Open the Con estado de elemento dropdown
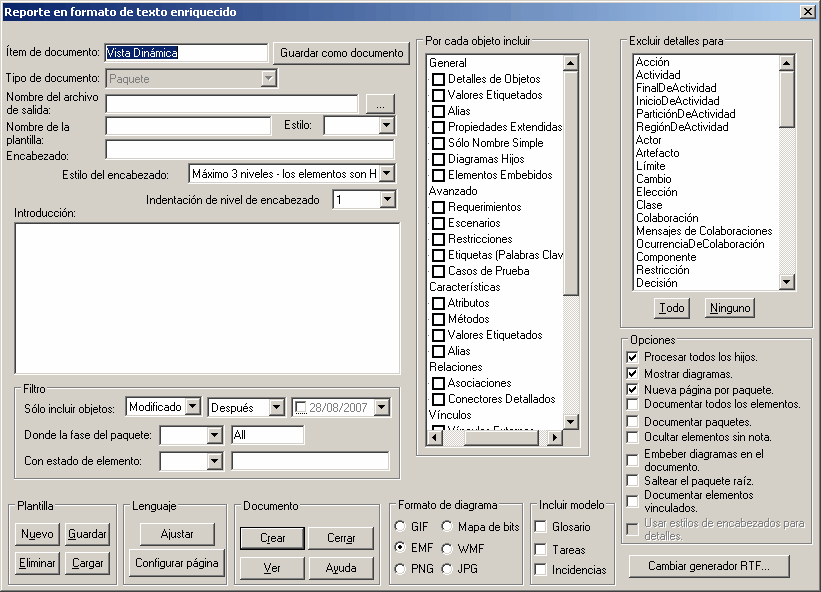821x592 pixels. (x=214, y=461)
